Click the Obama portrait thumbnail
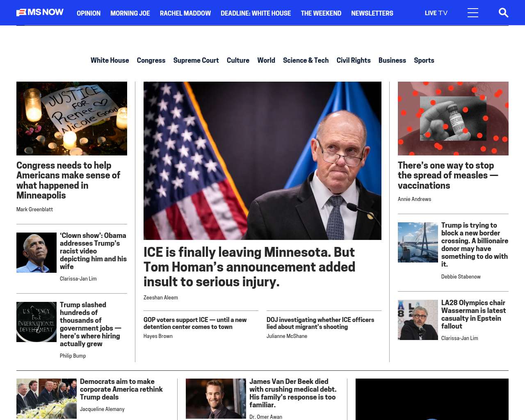The height and width of the screenshot is (420, 525). coord(37,253)
